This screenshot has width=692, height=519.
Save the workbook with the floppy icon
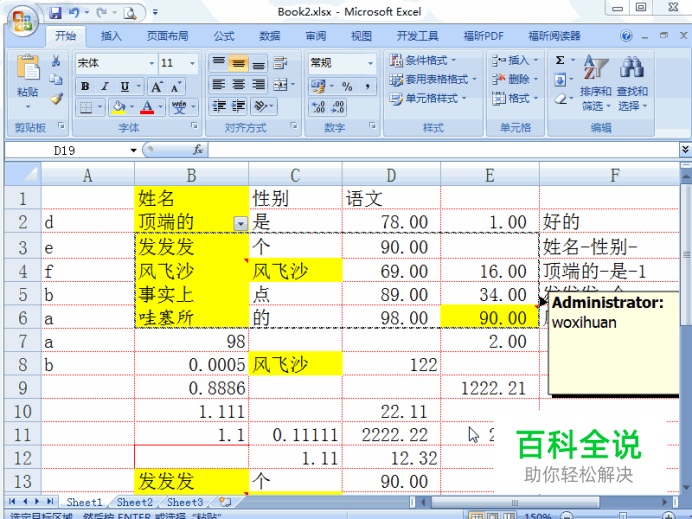55,13
